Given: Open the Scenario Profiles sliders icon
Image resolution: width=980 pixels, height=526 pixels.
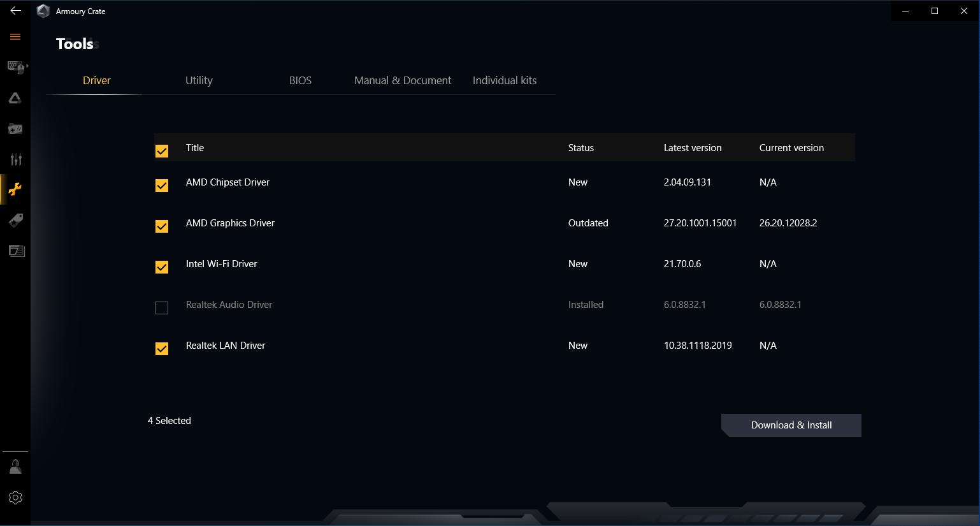Looking at the screenshot, I should [x=15, y=159].
